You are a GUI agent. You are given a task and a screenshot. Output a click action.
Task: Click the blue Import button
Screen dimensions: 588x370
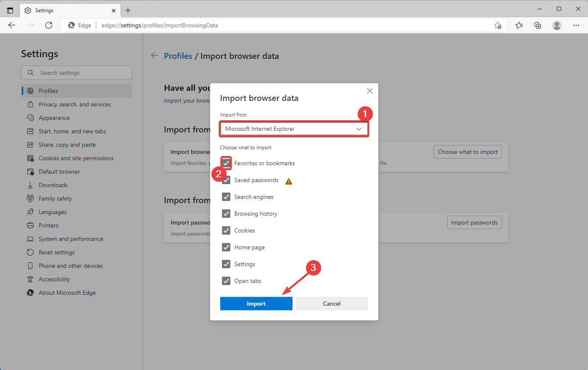coord(256,304)
